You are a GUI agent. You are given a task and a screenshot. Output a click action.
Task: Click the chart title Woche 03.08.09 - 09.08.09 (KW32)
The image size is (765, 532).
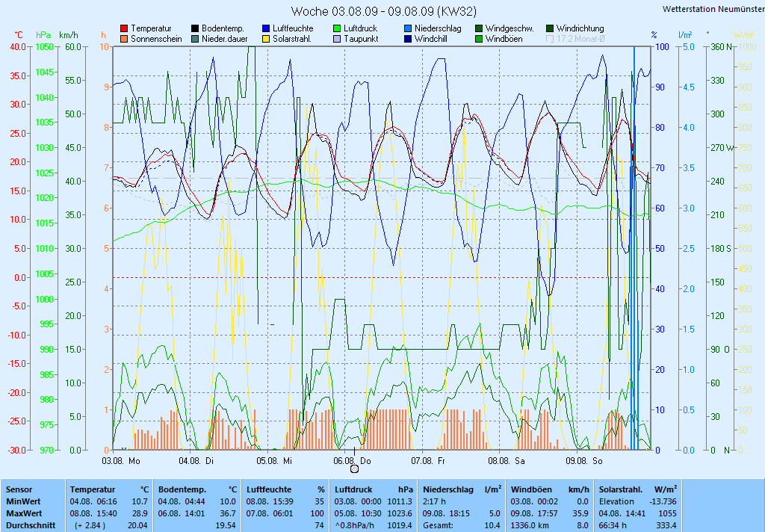coord(384,11)
